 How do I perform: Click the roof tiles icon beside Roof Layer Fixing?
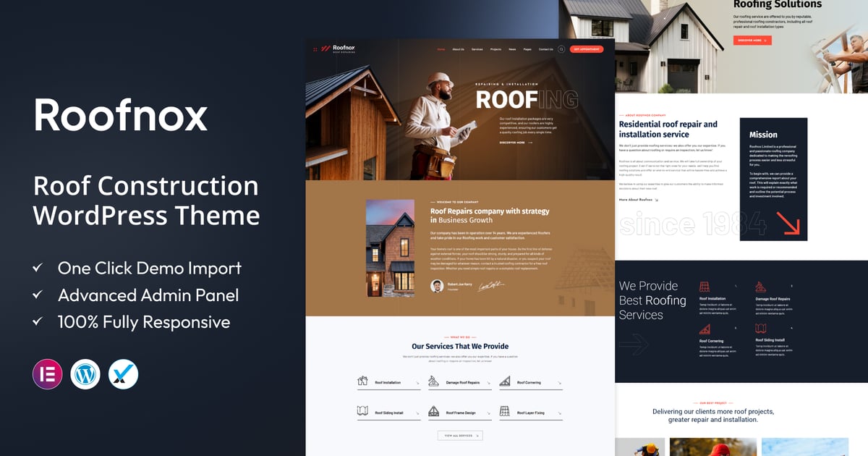point(505,411)
